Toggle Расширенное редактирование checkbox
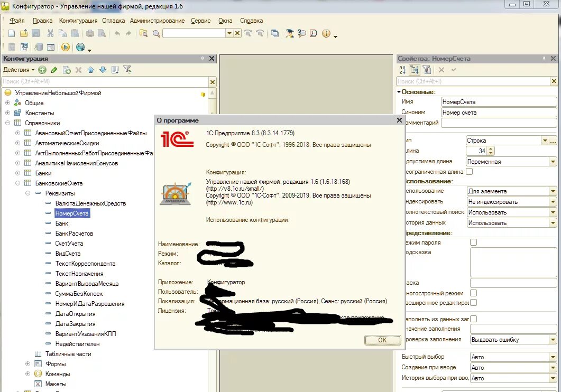This screenshot has height=392, width=561. pos(473,303)
